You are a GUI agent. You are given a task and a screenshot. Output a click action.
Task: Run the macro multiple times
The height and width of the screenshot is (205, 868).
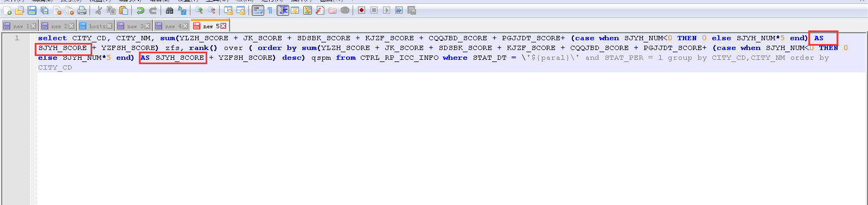click(399, 10)
